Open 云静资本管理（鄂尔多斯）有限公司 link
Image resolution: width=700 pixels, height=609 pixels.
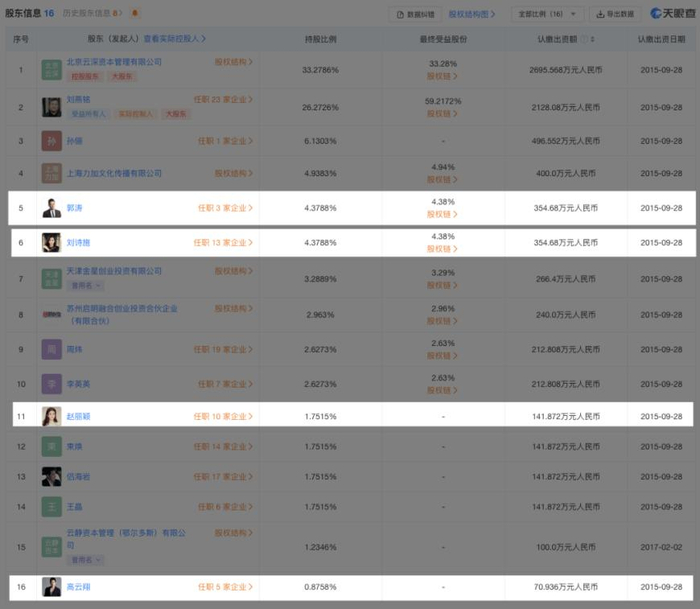pos(126,539)
